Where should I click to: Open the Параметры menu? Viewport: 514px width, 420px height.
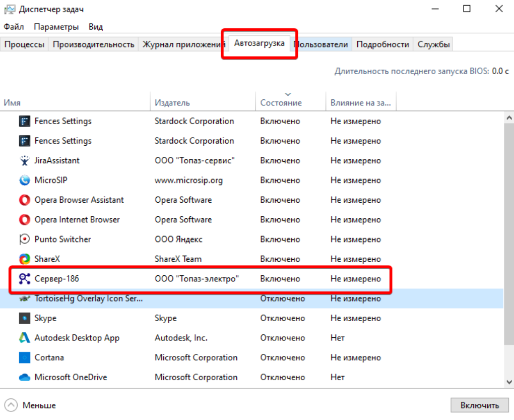(x=56, y=27)
